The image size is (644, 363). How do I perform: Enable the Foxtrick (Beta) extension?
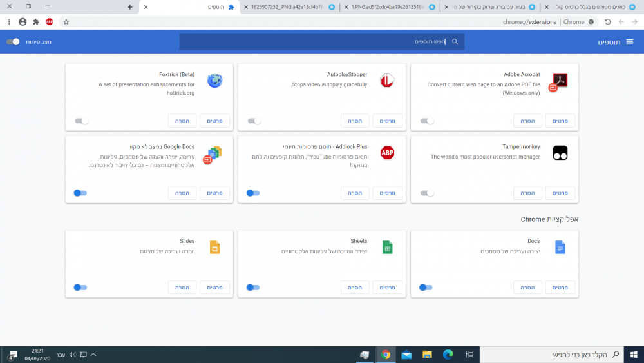82,121
